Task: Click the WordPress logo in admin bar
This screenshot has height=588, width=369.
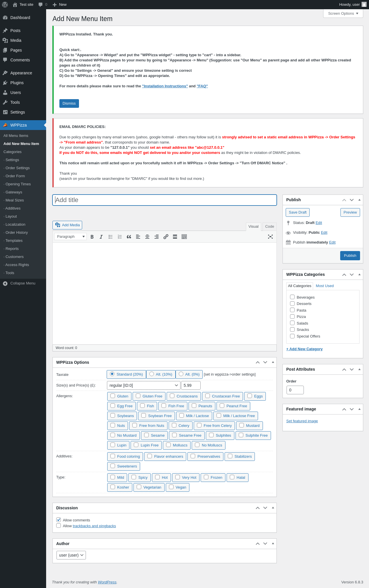Action: (5, 5)
